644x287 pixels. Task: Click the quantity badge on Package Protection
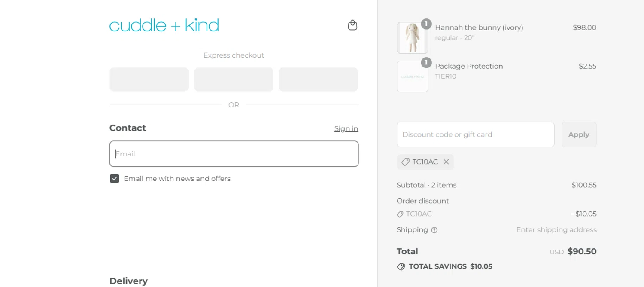(x=426, y=63)
